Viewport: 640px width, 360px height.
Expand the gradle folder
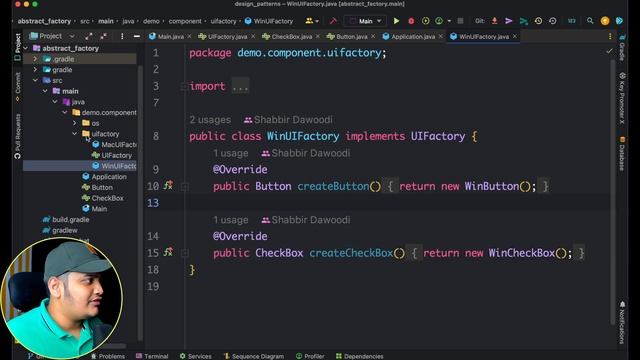pos(35,69)
